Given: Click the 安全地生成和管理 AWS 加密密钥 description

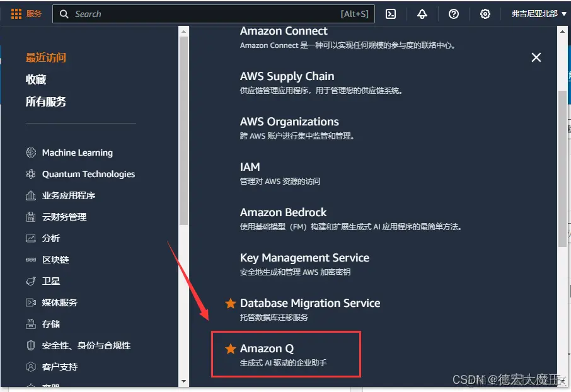Looking at the screenshot, I should (x=295, y=272).
